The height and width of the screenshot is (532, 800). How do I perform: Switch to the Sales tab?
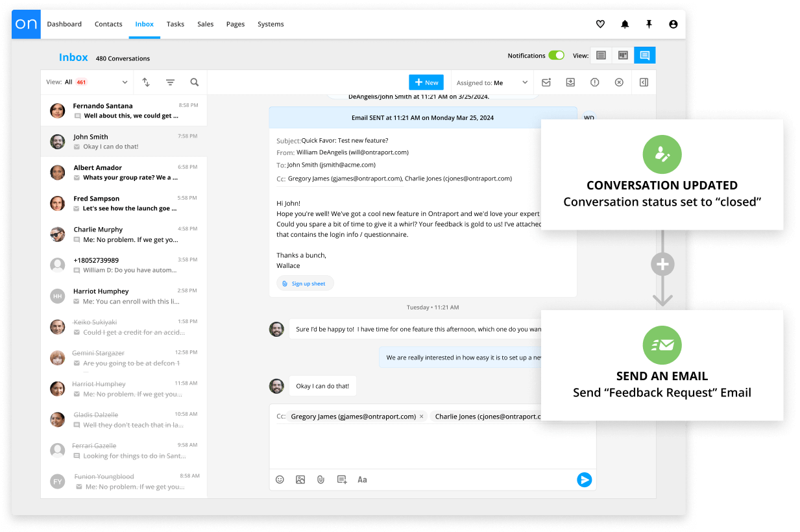[205, 24]
